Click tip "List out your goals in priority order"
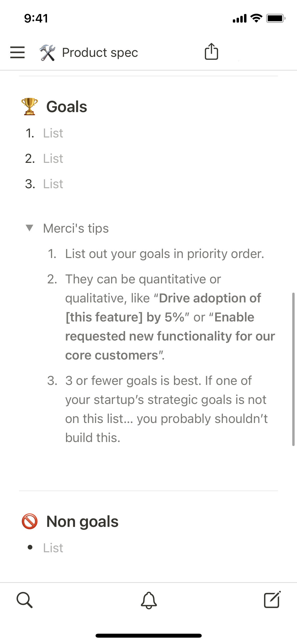This screenshot has width=297, height=644. (x=164, y=254)
